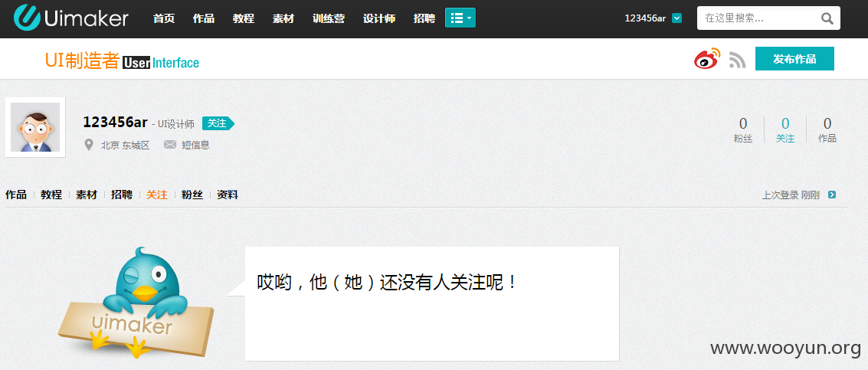The height and width of the screenshot is (370, 868).
Task: Open the Weibo social icon
Action: (707, 59)
